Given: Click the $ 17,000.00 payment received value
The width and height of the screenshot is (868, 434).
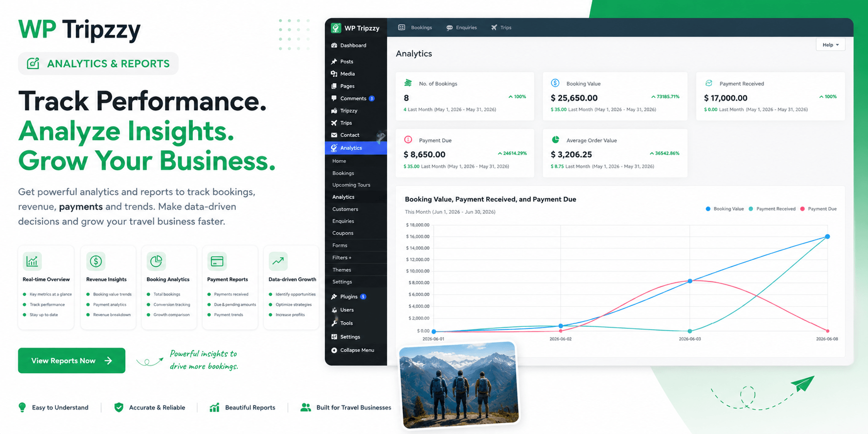Looking at the screenshot, I should coord(726,98).
